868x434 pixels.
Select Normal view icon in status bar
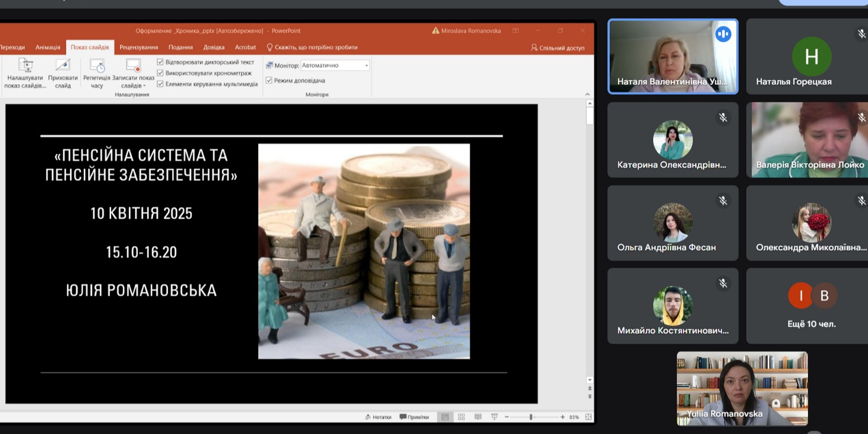pyautogui.click(x=445, y=417)
